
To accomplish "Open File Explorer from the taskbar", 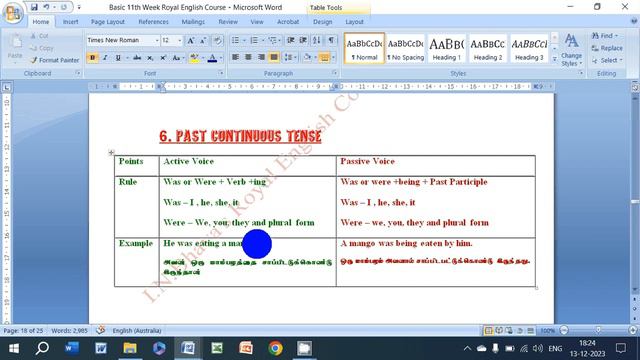I will point(130,348).
